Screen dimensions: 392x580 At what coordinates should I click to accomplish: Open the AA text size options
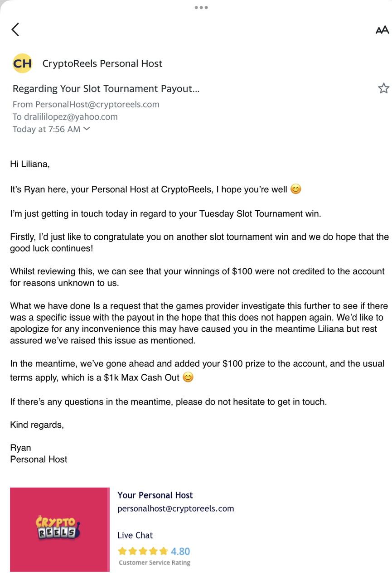coord(382,30)
